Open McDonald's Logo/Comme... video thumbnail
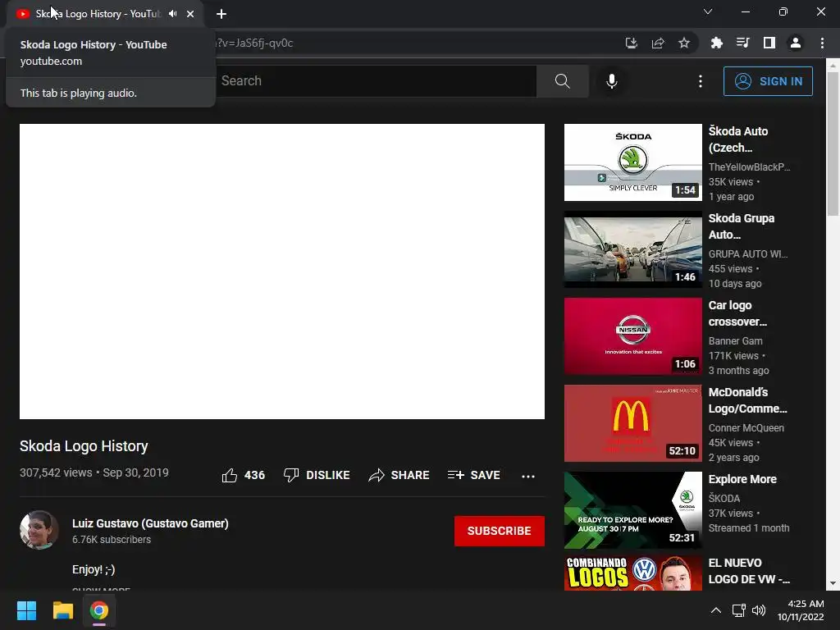 point(632,423)
